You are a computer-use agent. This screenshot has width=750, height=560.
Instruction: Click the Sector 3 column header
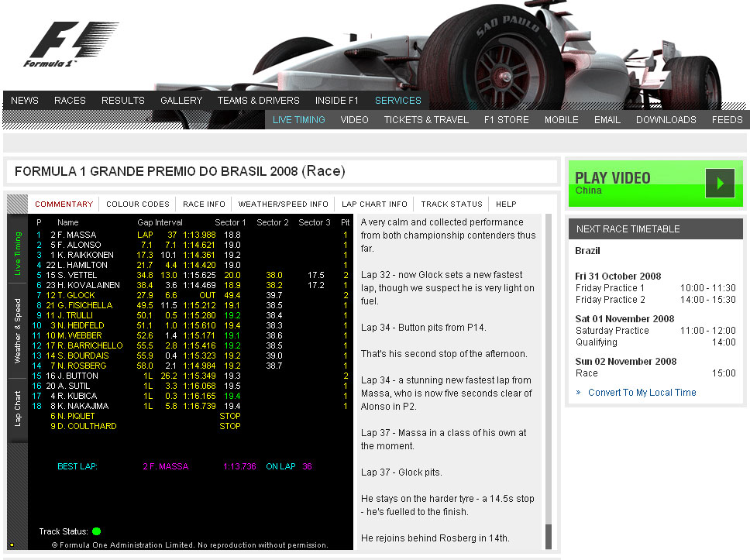tap(315, 222)
